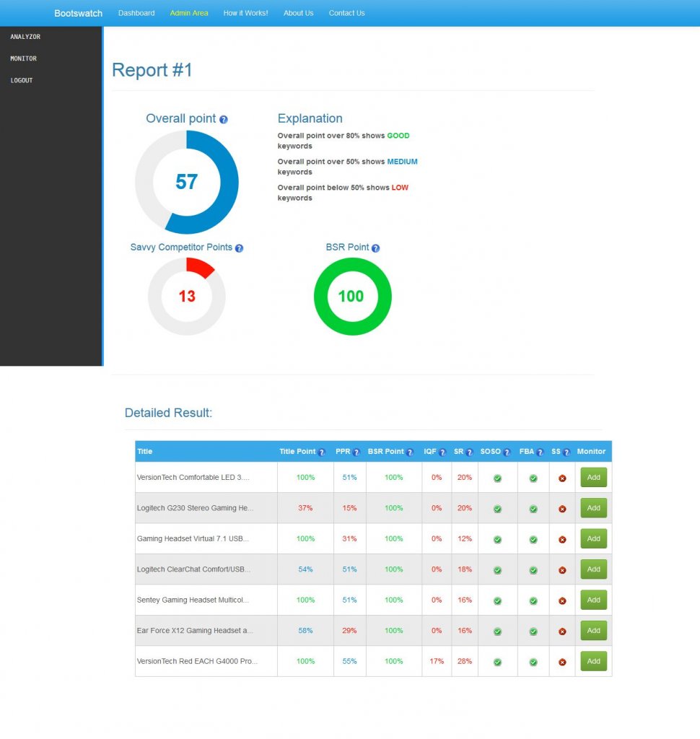This screenshot has height=739, width=700.
Task: Select ANALYZOR in the sidebar
Action: point(25,37)
